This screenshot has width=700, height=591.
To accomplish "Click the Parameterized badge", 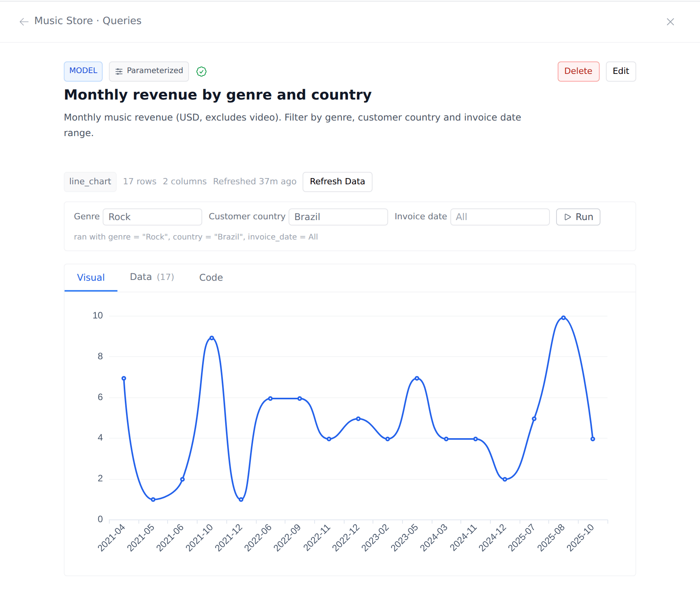I will coord(149,71).
